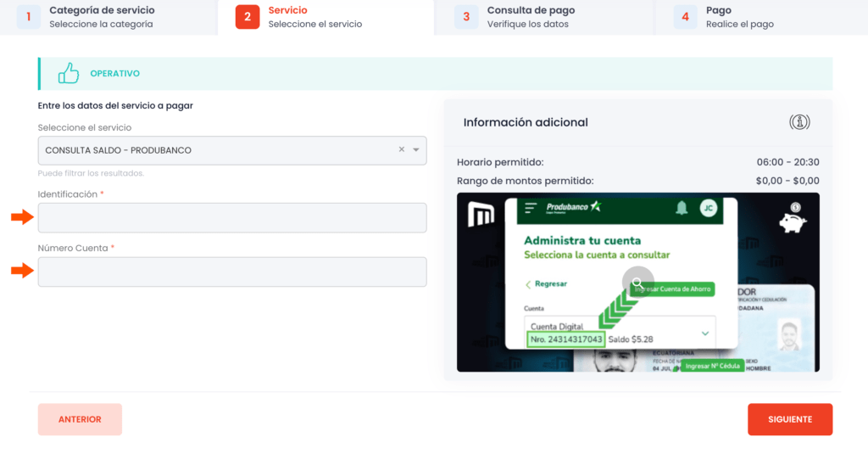
Task: Click the hint 'Puede filtrar los resultados.'
Action: (91, 173)
